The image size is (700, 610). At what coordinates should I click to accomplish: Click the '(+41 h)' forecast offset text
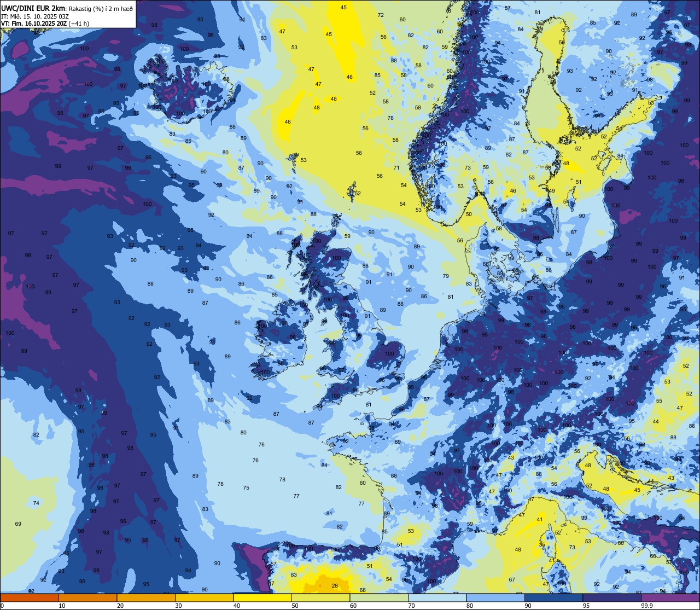tap(79, 23)
